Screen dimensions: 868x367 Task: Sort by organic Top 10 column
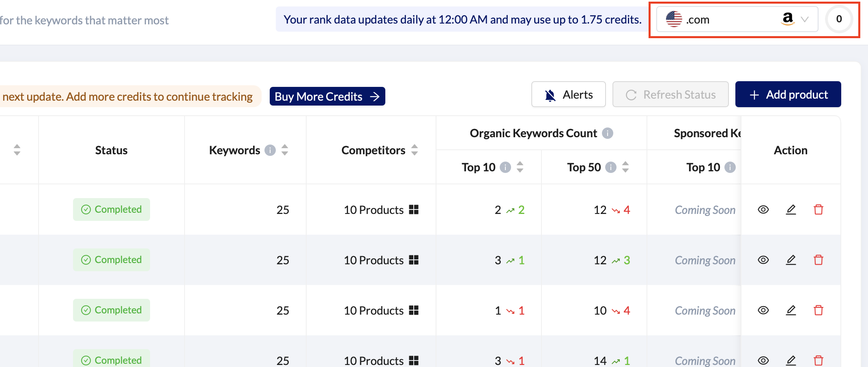(x=520, y=167)
